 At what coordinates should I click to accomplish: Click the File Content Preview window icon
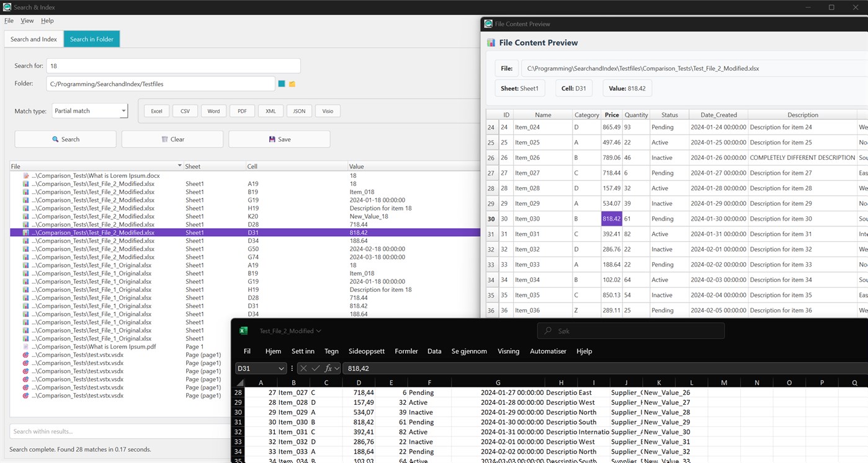point(488,24)
